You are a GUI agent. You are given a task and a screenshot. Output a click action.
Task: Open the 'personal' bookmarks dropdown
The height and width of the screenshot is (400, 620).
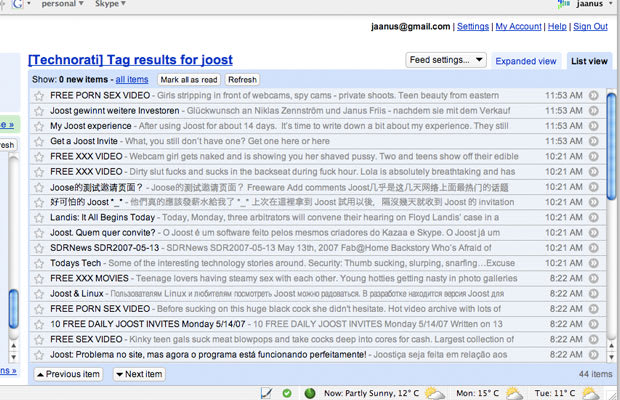click(62, 4)
